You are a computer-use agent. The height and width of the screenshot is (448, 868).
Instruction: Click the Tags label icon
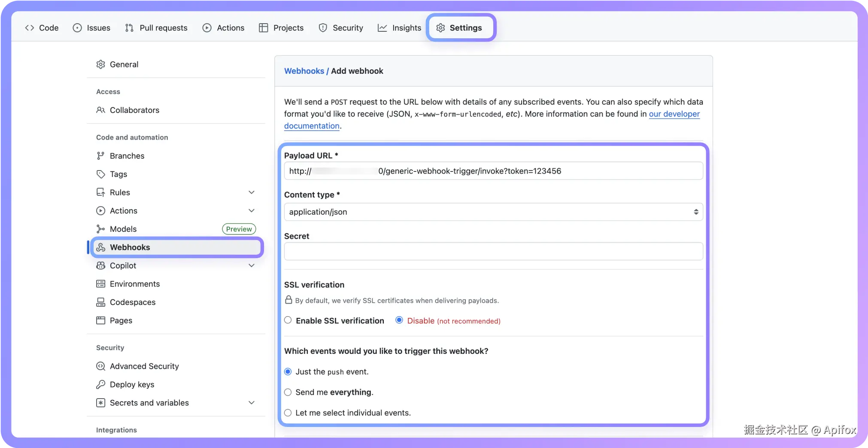point(101,174)
